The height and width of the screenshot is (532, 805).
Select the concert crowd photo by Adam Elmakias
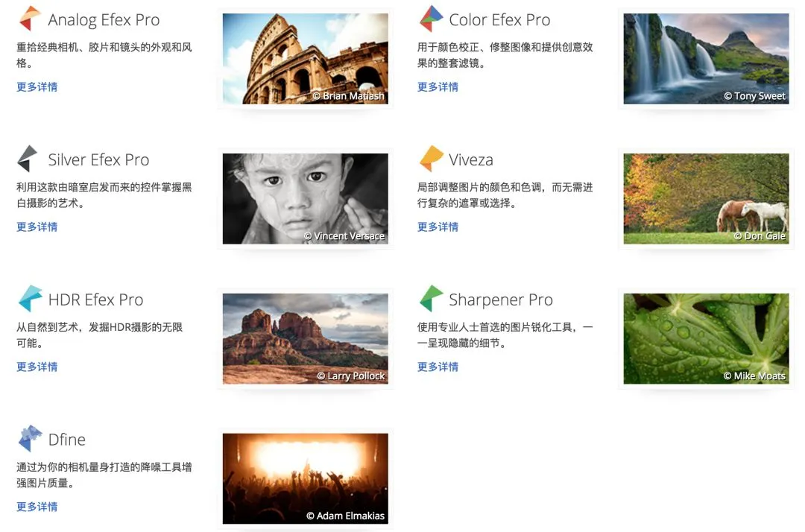click(x=306, y=478)
